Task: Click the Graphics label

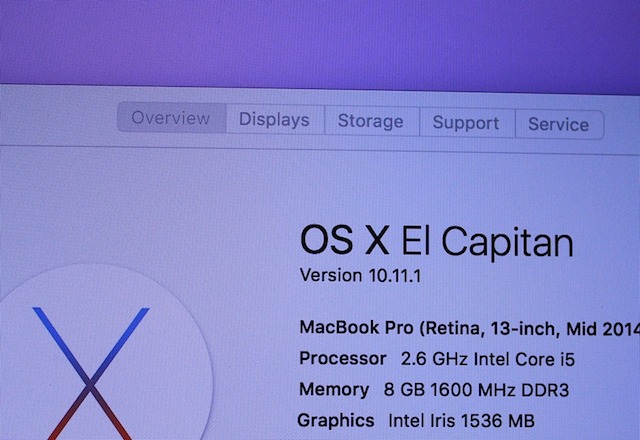Action: point(336,420)
